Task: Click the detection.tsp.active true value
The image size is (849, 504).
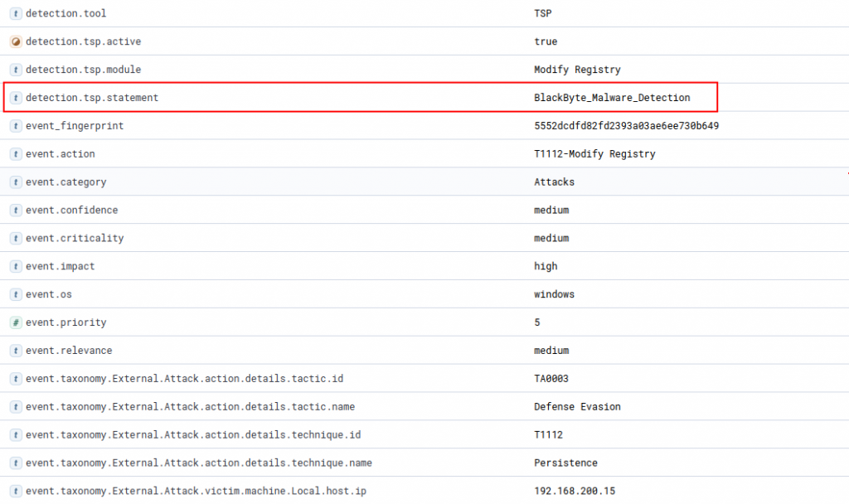Action: point(546,41)
